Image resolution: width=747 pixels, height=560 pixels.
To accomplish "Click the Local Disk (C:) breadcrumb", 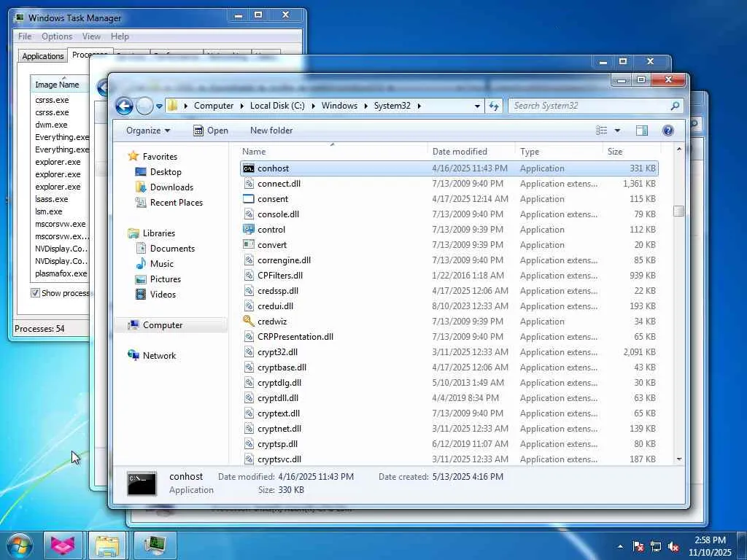I will coord(277,106).
